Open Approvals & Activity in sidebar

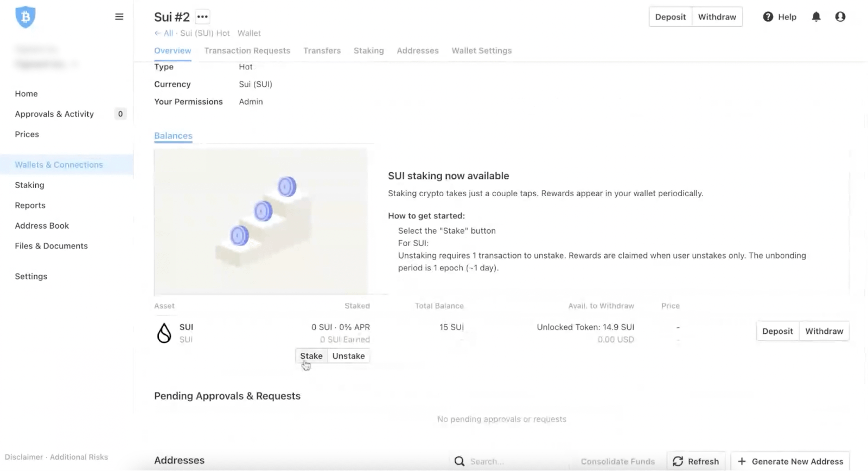tap(54, 114)
